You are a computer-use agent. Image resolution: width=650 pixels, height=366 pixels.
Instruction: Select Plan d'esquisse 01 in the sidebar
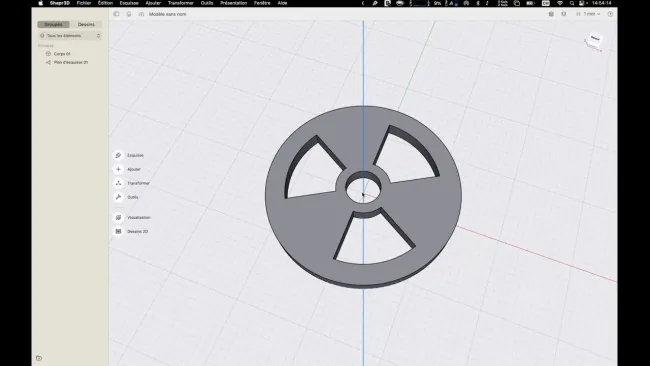(71, 62)
